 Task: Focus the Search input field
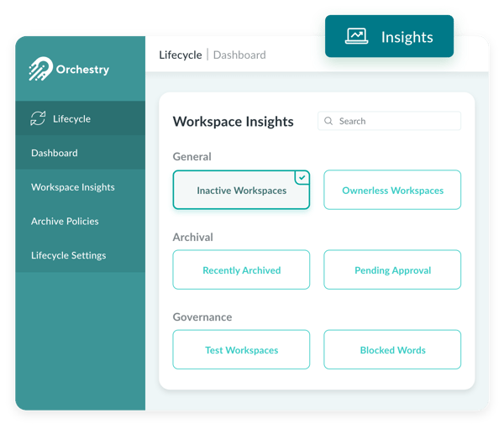coord(389,121)
